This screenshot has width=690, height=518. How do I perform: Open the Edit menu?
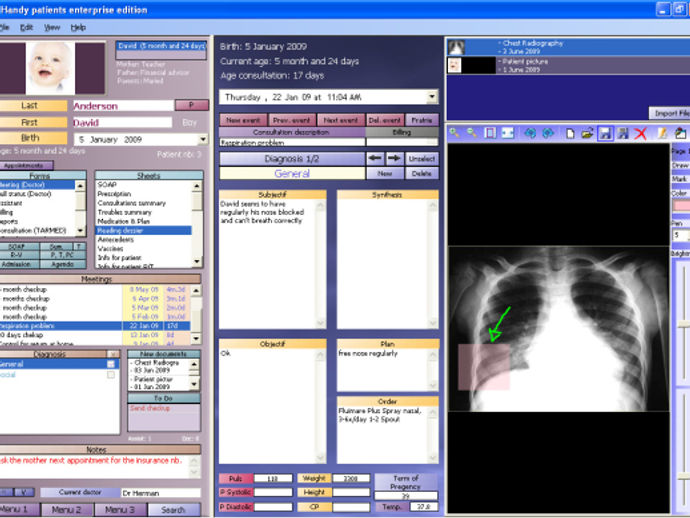[x=26, y=27]
